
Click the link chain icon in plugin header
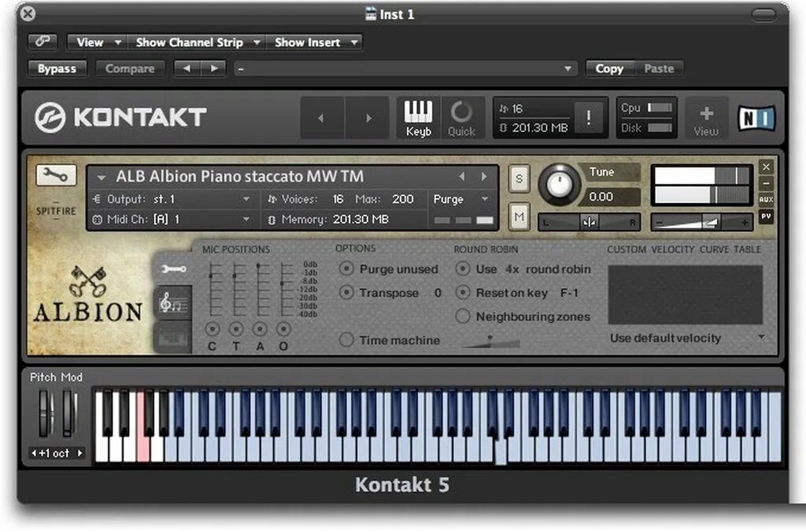[43, 42]
